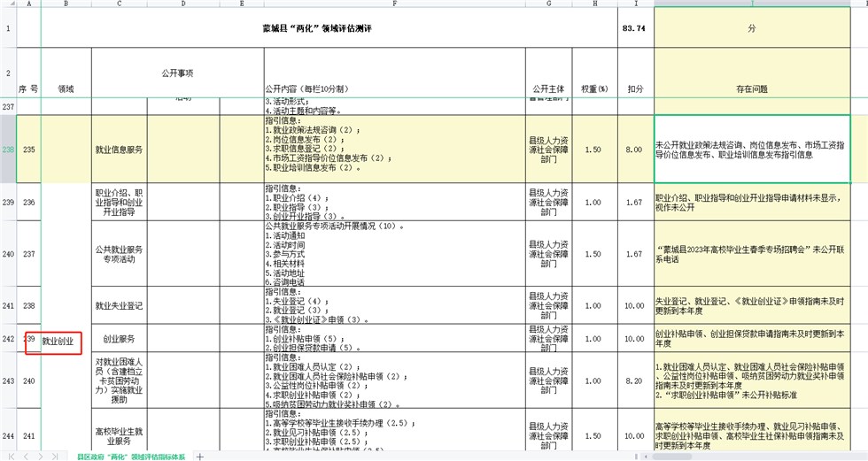Select the score cell showing 83.74

tap(633, 28)
